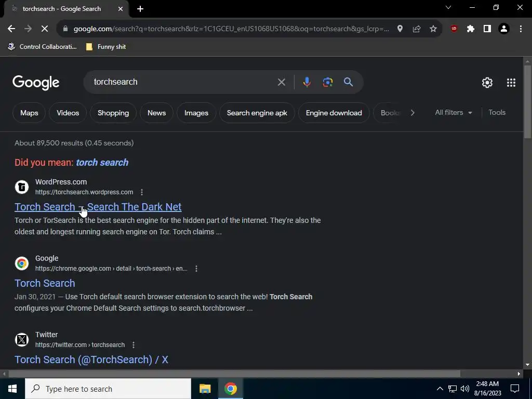Open the Extensions puzzle menu

point(471,29)
